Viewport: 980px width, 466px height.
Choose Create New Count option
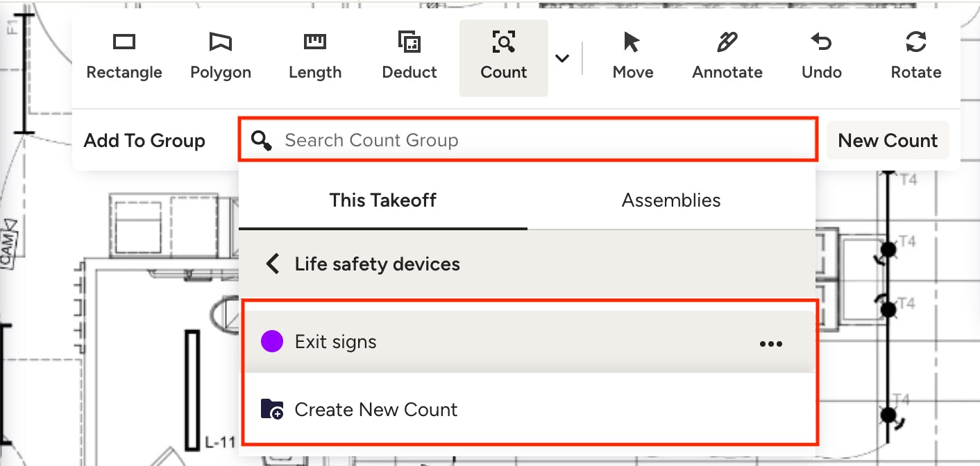click(376, 410)
